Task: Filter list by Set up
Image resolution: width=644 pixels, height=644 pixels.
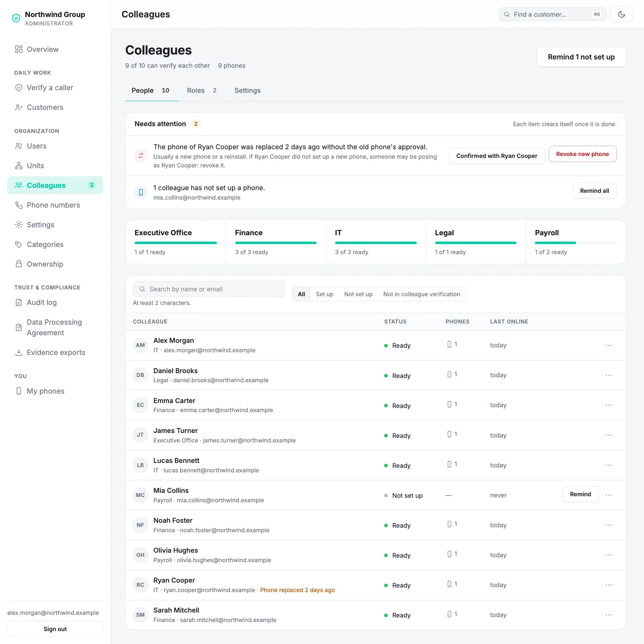Action: pos(325,294)
